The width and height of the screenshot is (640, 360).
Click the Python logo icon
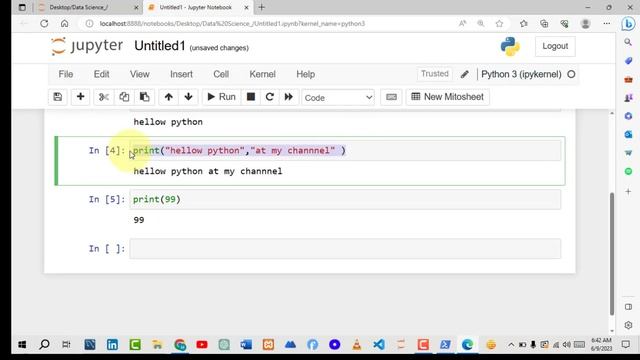(510, 46)
